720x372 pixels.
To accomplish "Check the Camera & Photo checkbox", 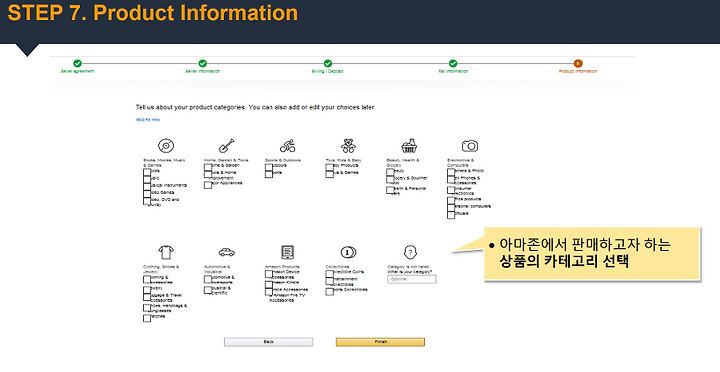I will (451, 172).
